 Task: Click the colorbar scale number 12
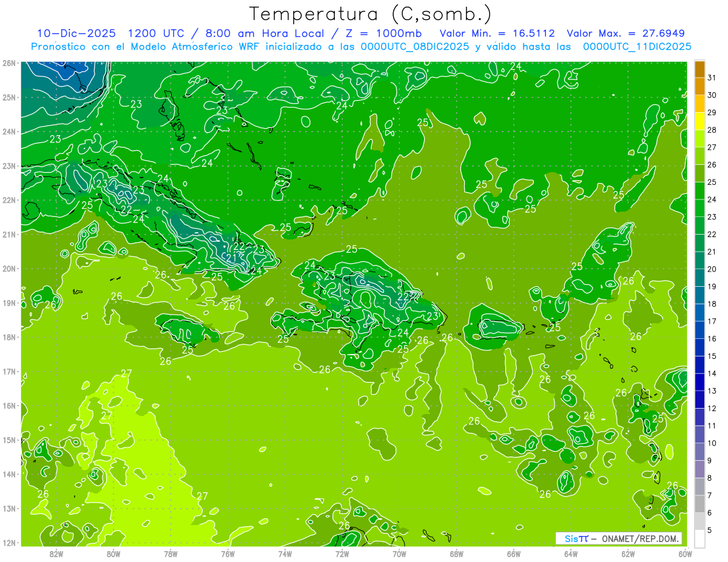coord(712,408)
